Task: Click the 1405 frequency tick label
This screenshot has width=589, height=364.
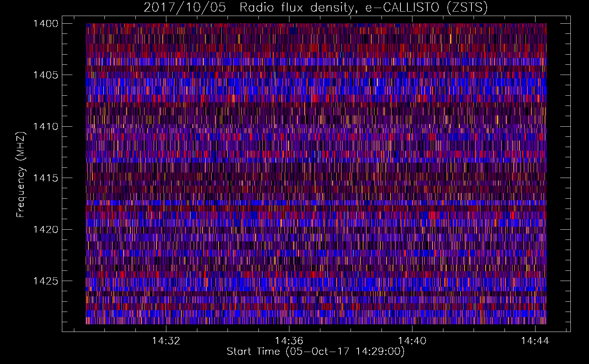Action: coord(46,75)
